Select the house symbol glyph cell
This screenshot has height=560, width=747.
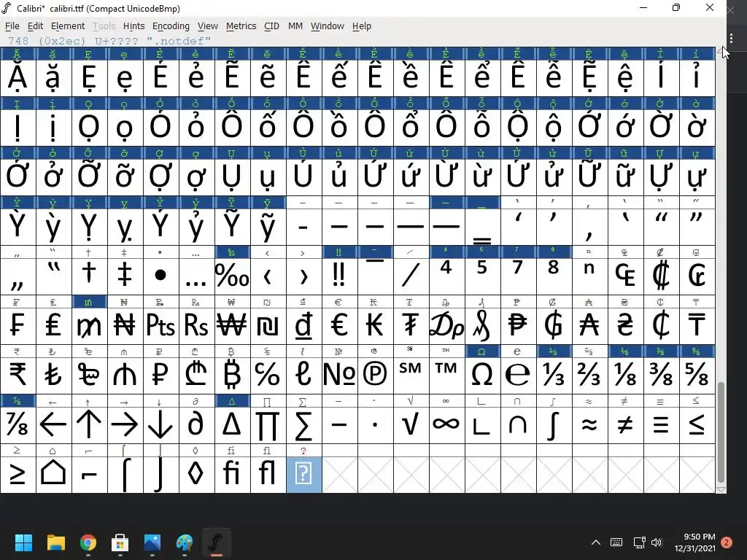coord(53,474)
